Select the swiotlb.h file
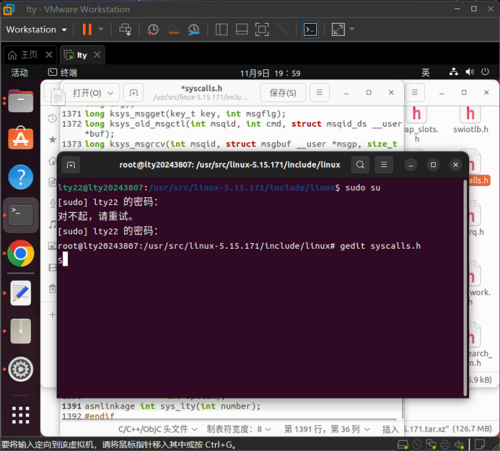The image size is (500, 451). (470, 119)
